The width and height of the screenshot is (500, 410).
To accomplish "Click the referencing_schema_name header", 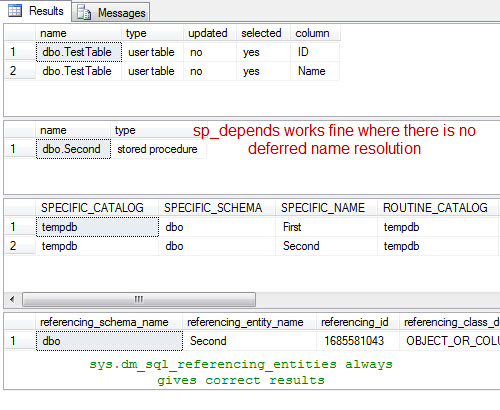I will point(109,322).
